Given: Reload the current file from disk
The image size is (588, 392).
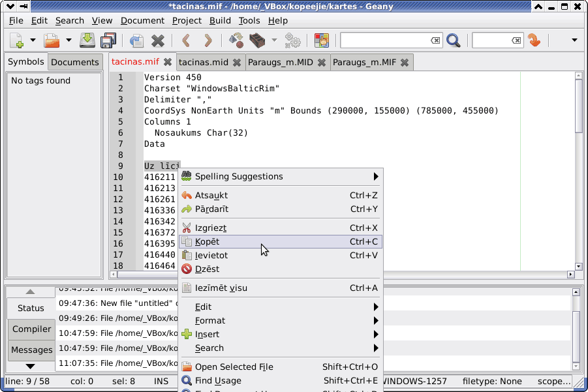Looking at the screenshot, I should 136,40.
